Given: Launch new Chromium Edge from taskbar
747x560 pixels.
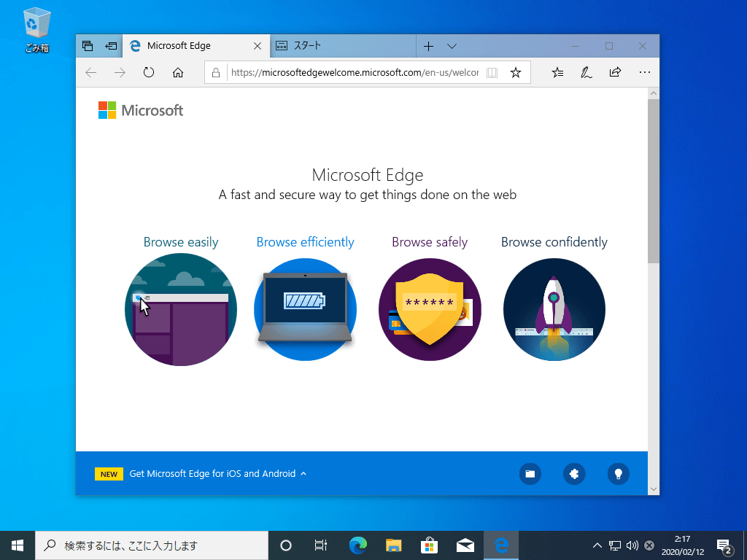Looking at the screenshot, I should (358, 545).
